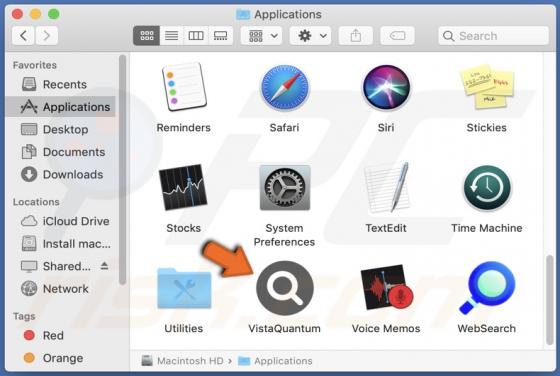Image resolution: width=560 pixels, height=376 pixels.
Task: Open the gear Action menu
Action: coord(310,36)
